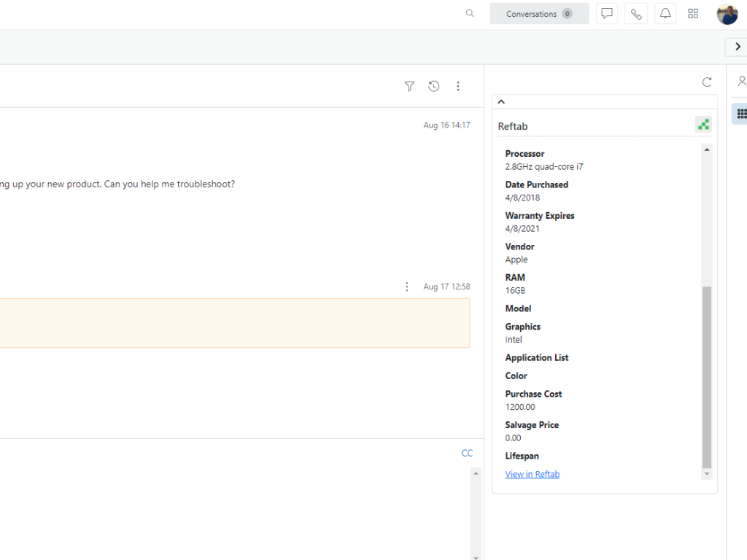Select the extensions grid sidebar tab
The height and width of the screenshot is (560, 747).
coord(741,114)
